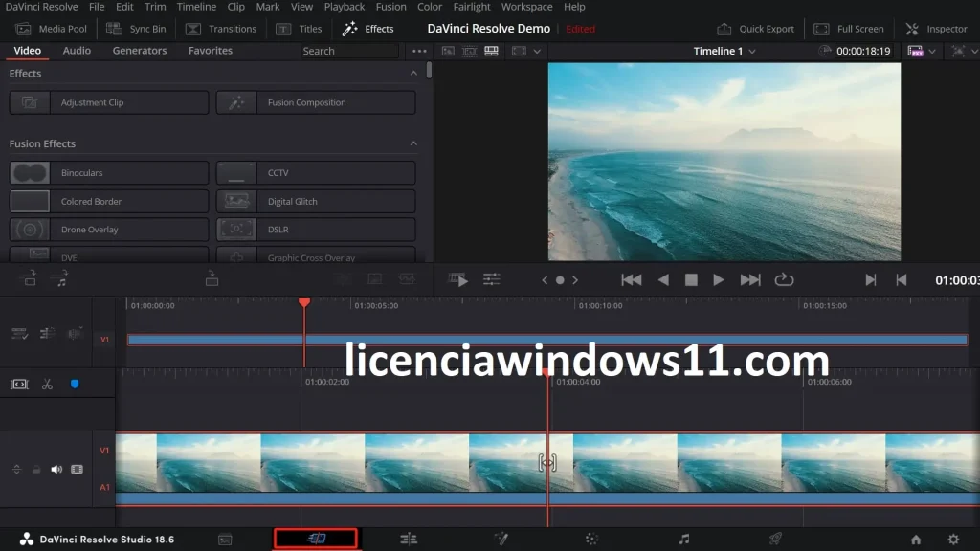Viewport: 980px width, 551px height.
Task: Collapse the Fusion Effects section
Action: 413,143
